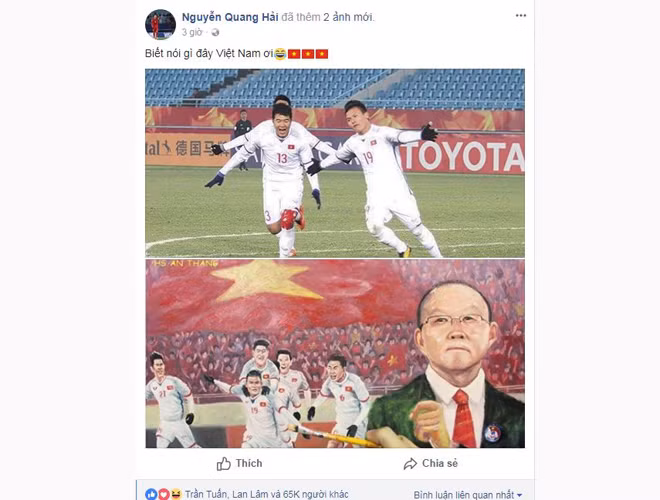
Task: Click the Chia sẻ share arrow icon
Action: (x=410, y=464)
